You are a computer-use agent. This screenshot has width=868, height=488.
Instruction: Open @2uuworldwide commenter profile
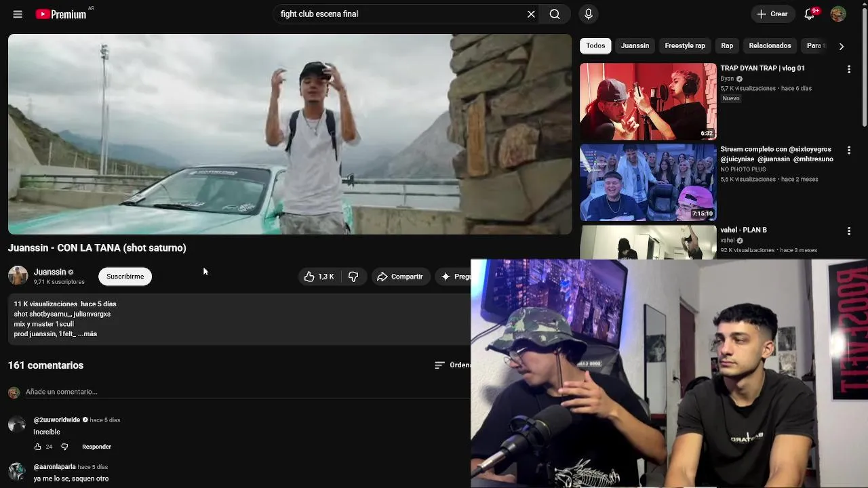point(57,420)
